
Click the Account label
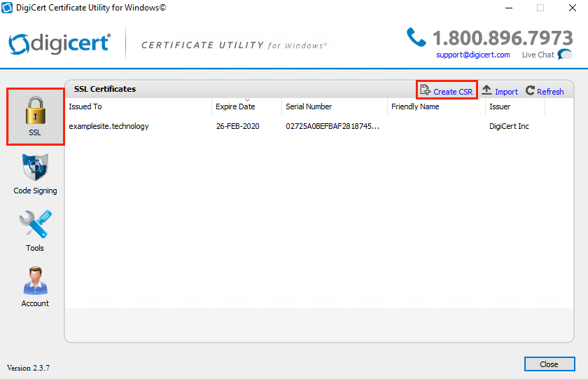35,303
